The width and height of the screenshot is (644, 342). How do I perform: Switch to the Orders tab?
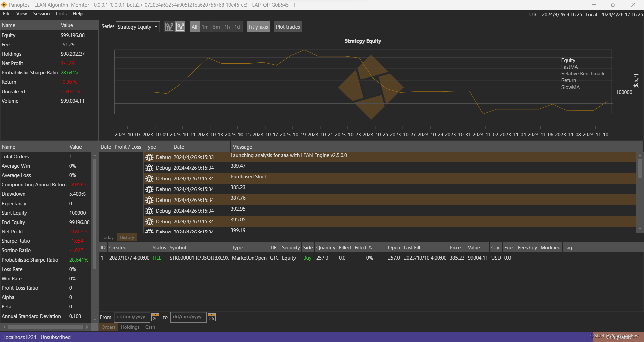[108, 327]
